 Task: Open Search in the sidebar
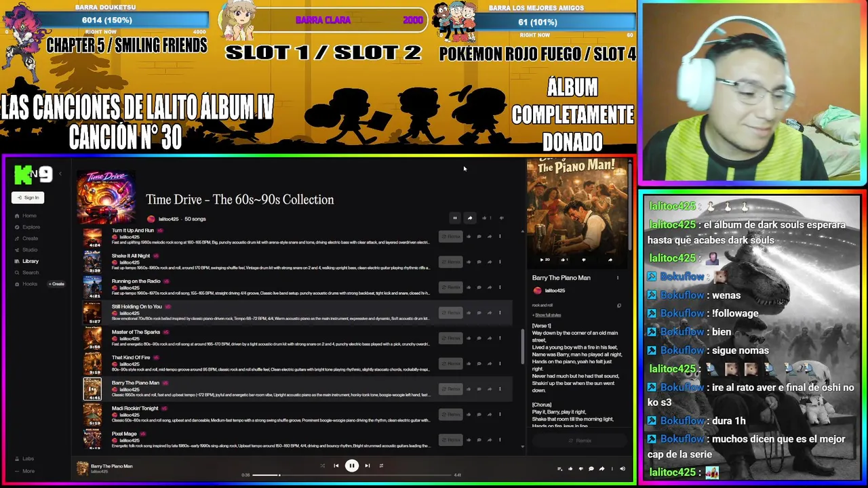tap(26, 272)
